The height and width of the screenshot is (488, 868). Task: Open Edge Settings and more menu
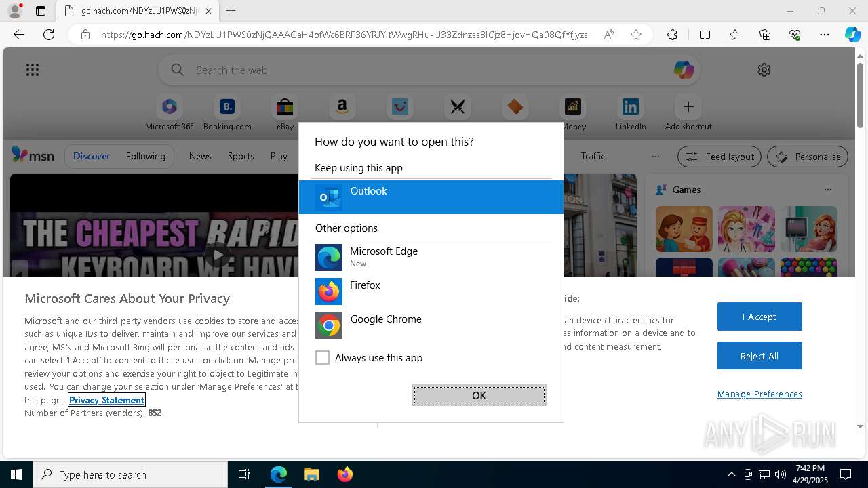pos(825,35)
